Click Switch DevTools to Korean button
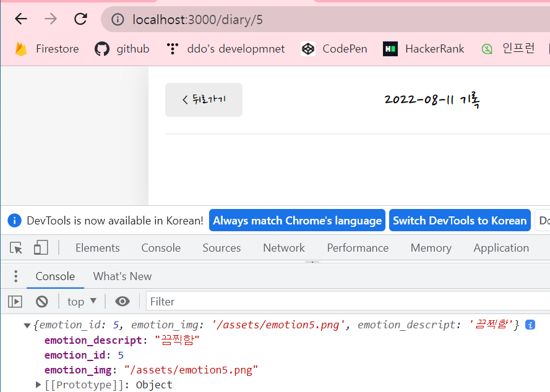The width and height of the screenshot is (550, 392). pyautogui.click(x=460, y=220)
